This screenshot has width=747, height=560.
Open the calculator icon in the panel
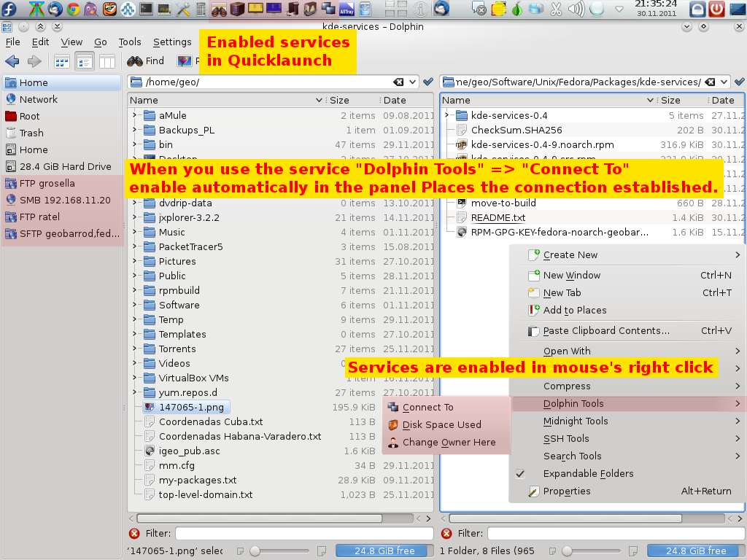199,10
